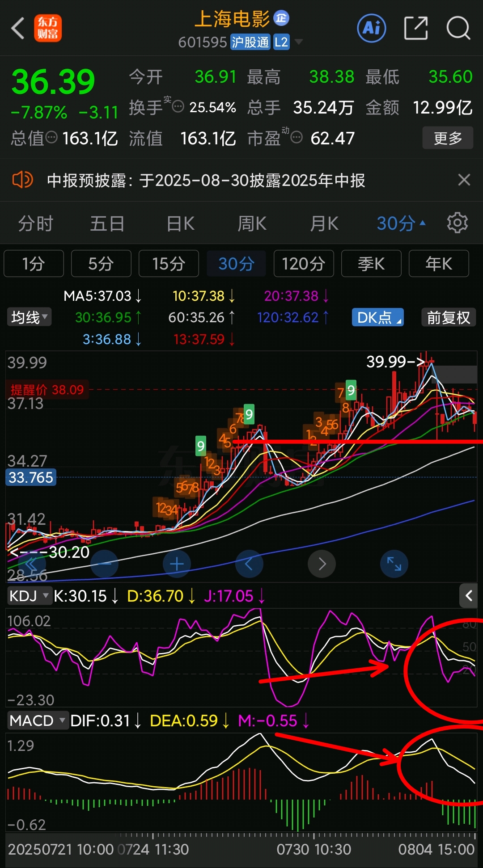Open the search magnifier icon
Screen dimensions: 483x868
[x=458, y=28]
